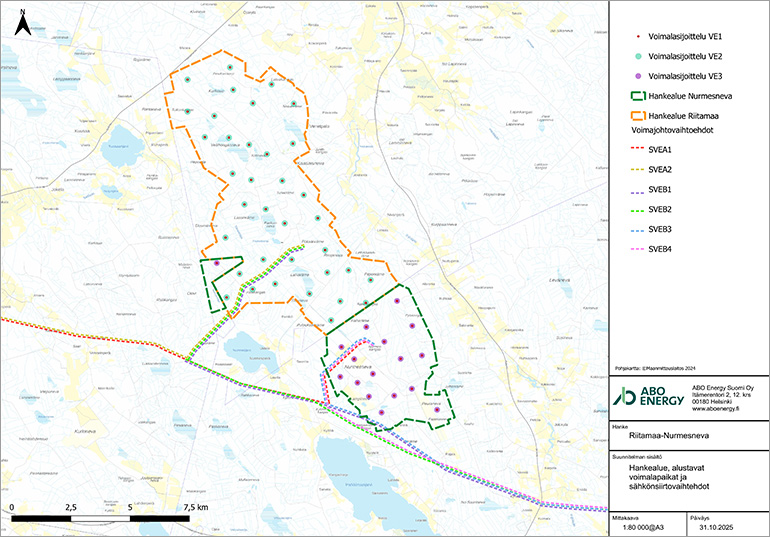
Task: Click the teal Voimalasijoittelu VE2 legend dot
Action: pyautogui.click(x=628, y=56)
